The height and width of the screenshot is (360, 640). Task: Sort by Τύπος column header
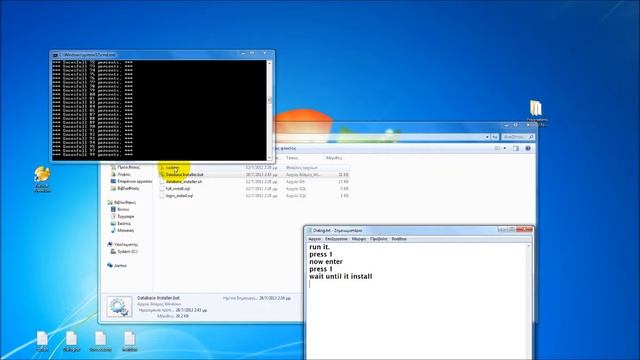[x=291, y=158]
